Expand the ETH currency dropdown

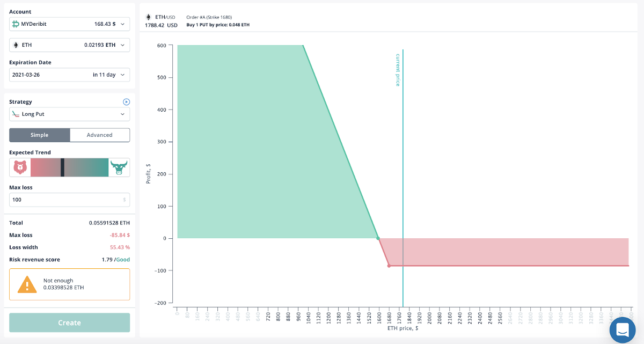69,45
